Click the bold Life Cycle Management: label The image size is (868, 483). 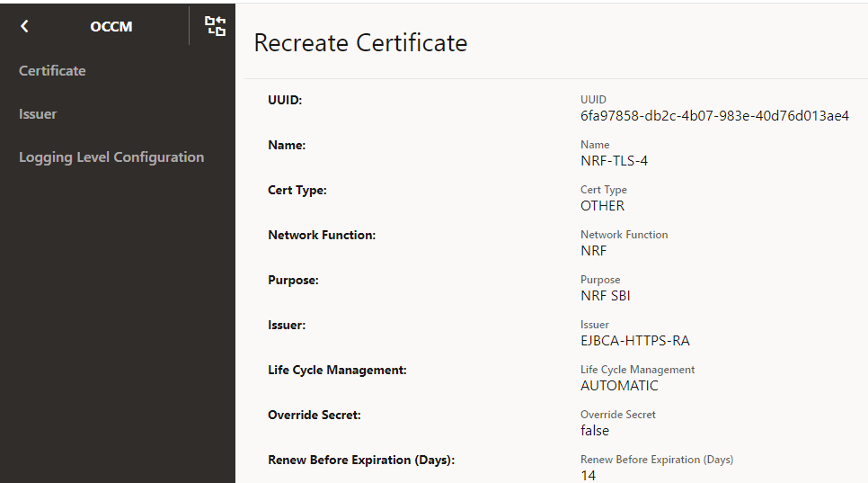tap(337, 370)
